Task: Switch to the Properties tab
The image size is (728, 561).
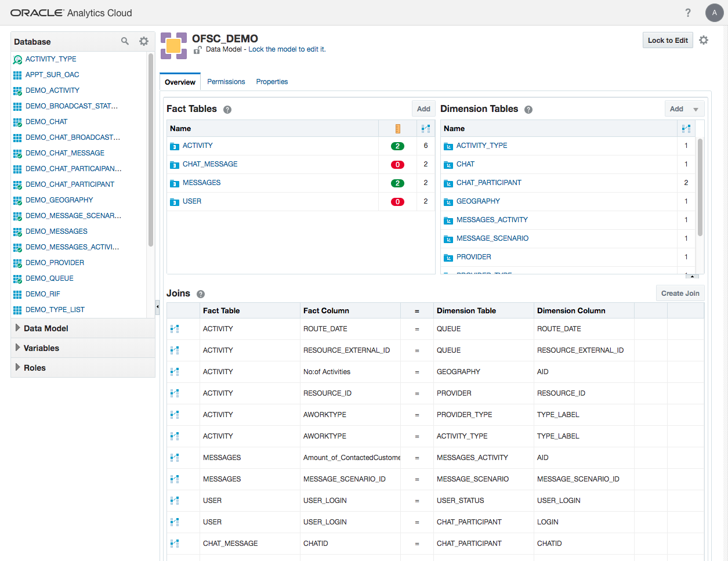Action: click(x=272, y=82)
